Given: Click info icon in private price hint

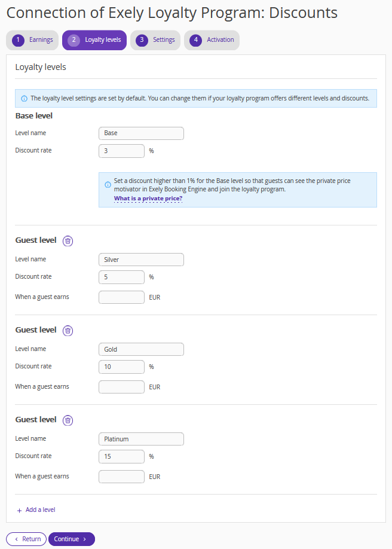Looking at the screenshot, I should [x=108, y=185].
